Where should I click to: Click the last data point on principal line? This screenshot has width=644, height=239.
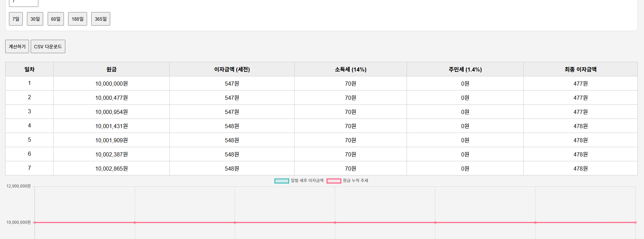pyautogui.click(x=635, y=222)
